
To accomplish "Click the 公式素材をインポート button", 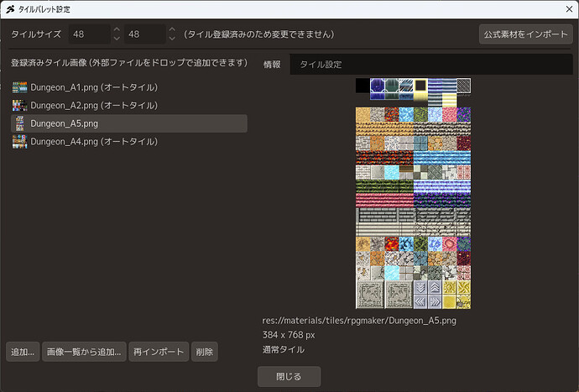I will click(x=525, y=34).
